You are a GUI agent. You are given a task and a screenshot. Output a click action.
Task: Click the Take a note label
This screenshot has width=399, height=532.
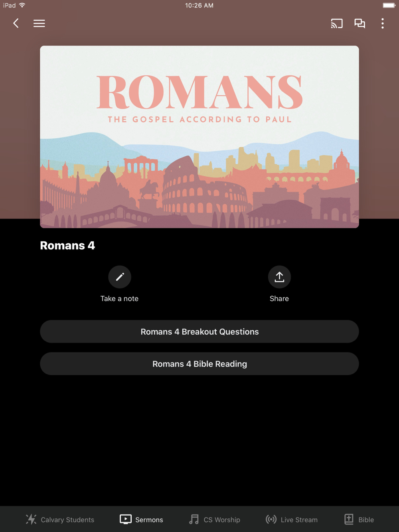[x=119, y=299]
